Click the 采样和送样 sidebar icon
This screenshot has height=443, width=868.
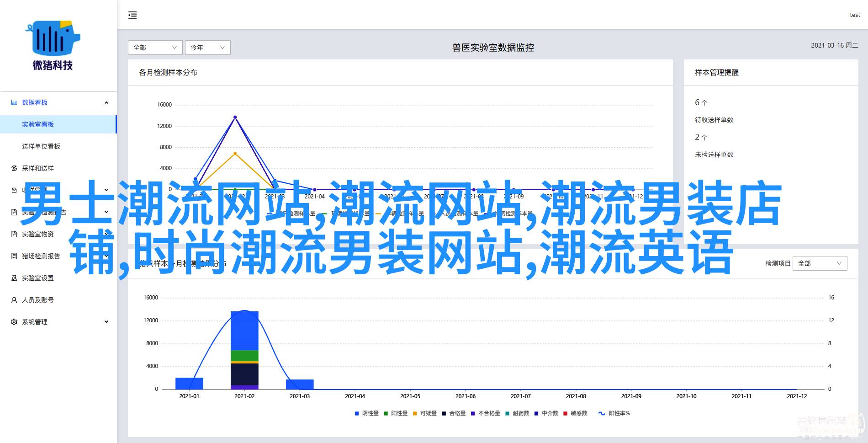tap(14, 168)
